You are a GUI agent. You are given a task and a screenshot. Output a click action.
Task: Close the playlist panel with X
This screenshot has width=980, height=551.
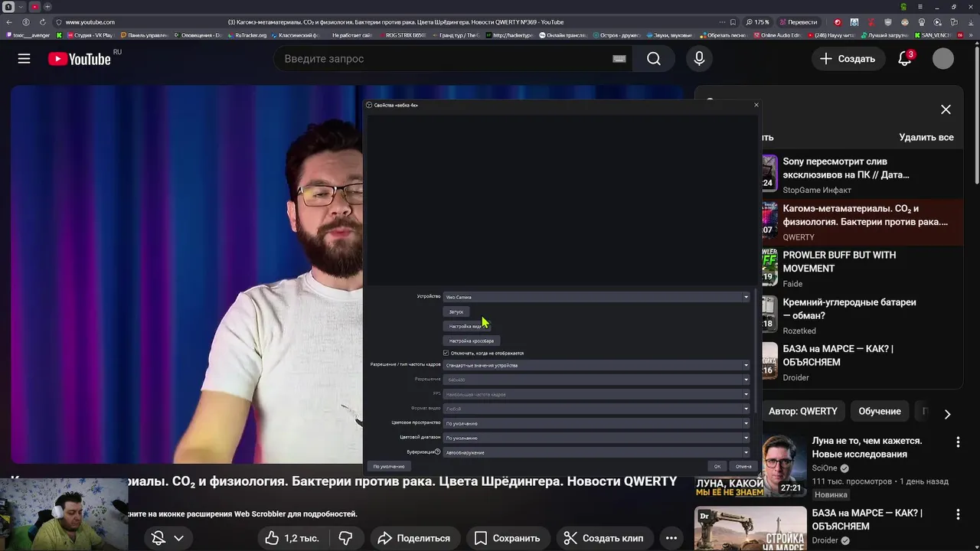pos(946,109)
